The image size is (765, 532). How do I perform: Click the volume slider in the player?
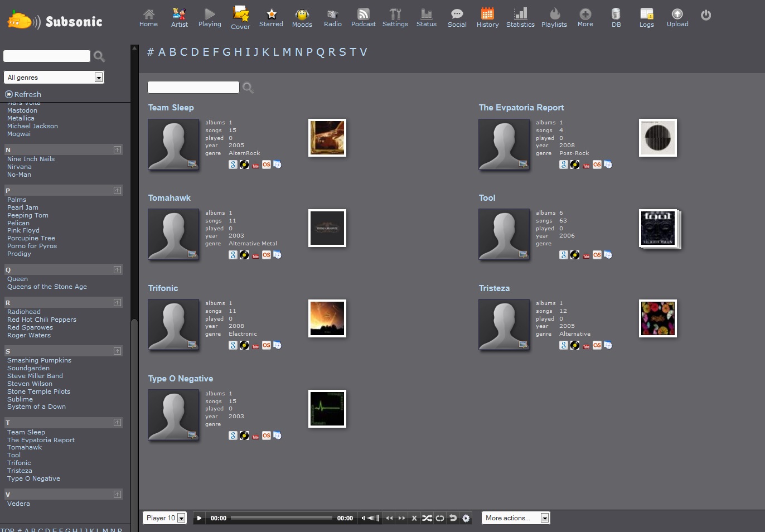pyautogui.click(x=371, y=518)
